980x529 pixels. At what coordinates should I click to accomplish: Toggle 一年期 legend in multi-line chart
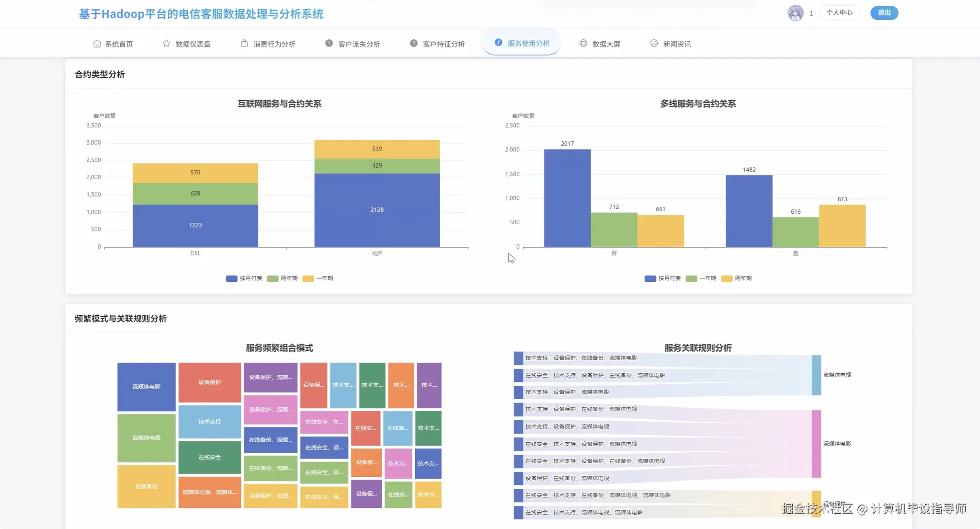coord(701,278)
